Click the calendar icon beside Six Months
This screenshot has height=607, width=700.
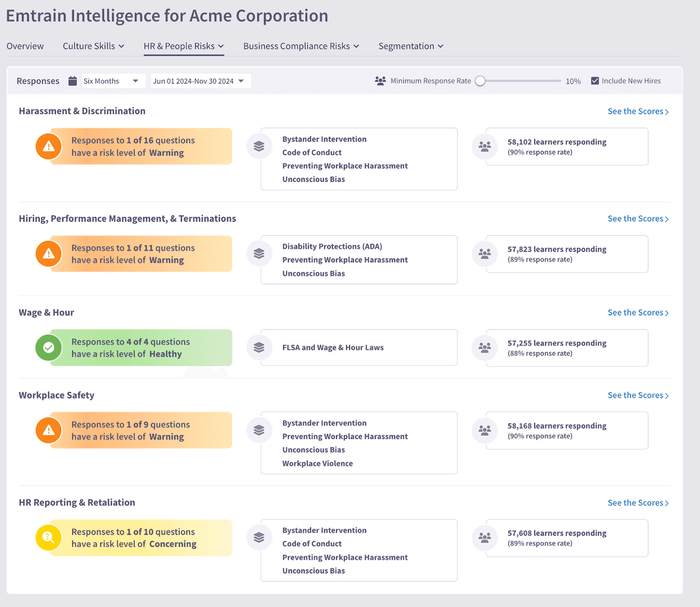(x=72, y=81)
